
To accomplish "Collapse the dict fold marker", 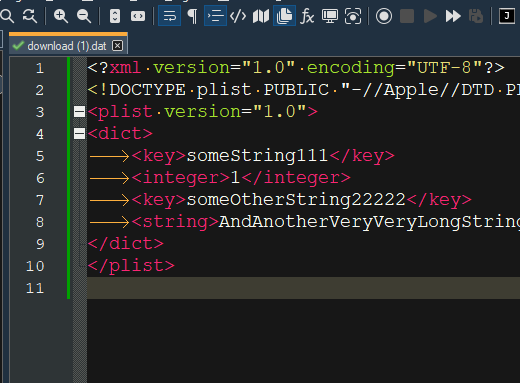I will click(x=79, y=134).
